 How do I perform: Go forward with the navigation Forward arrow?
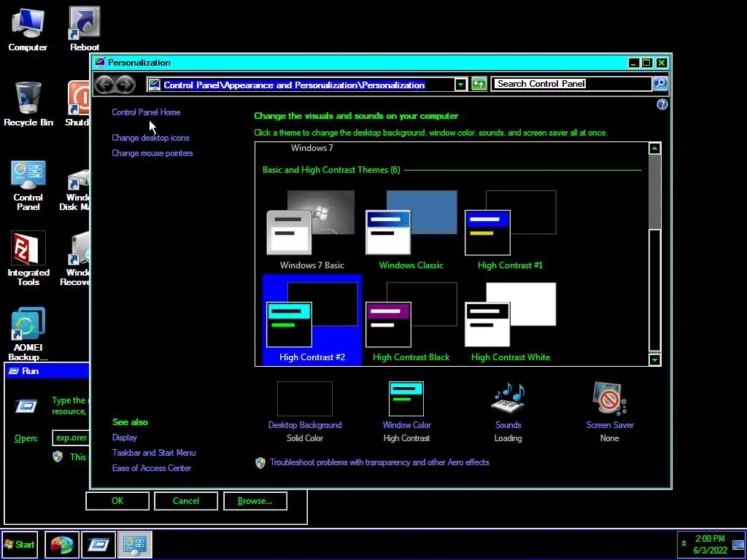click(125, 85)
